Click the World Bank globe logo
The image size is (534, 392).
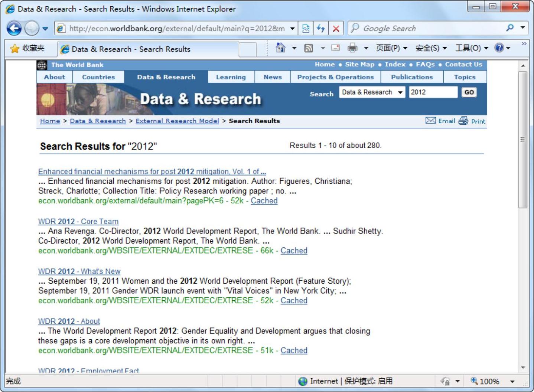[x=42, y=65]
